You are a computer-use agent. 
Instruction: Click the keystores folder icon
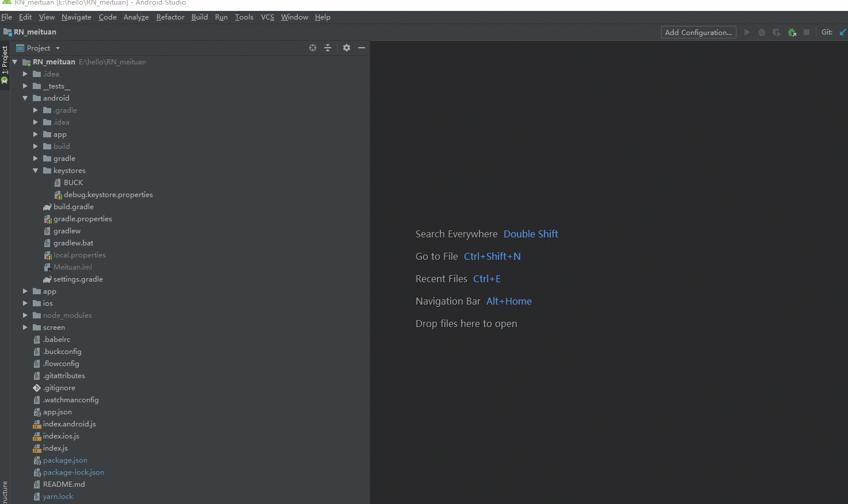pyautogui.click(x=47, y=171)
